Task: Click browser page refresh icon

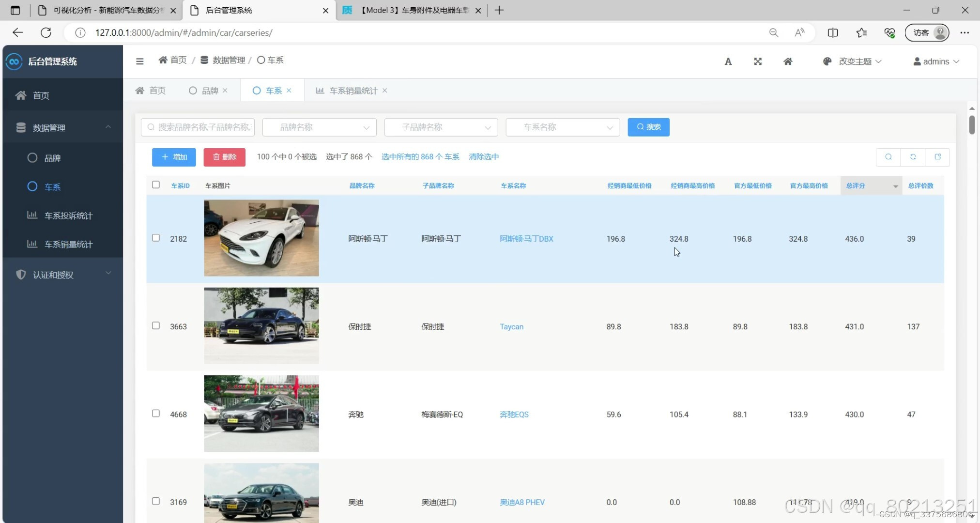Action: pos(46,32)
